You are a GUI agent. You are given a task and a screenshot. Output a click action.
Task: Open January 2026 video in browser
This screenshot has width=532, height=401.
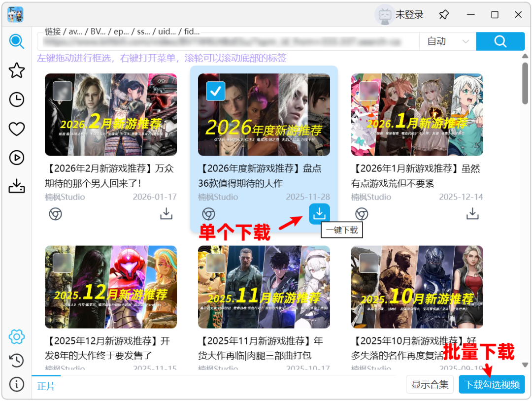[362, 214]
